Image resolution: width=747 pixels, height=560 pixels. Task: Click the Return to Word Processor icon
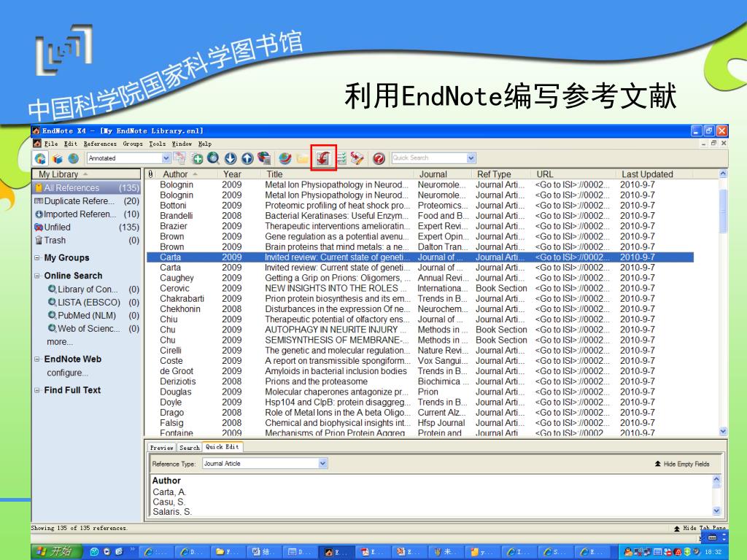coord(357,158)
